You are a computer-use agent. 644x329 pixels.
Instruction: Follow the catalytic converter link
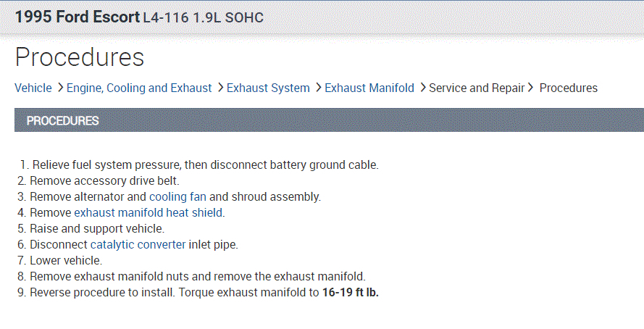click(138, 244)
